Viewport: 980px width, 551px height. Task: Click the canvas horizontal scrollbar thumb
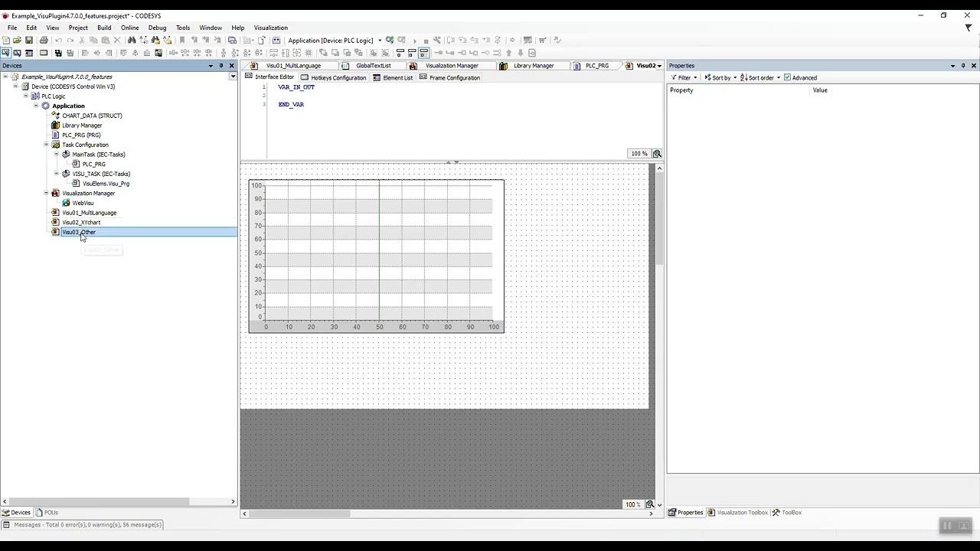pos(299,514)
